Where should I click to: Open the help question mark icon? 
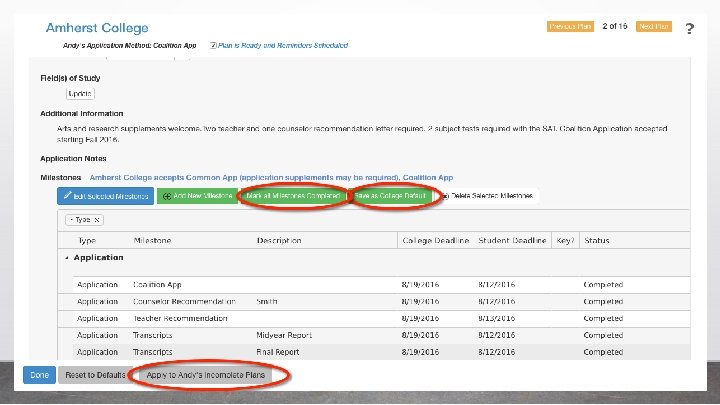coord(689,29)
